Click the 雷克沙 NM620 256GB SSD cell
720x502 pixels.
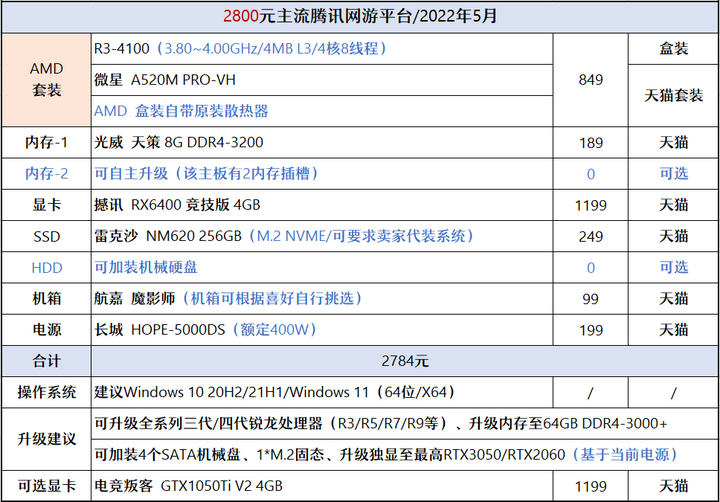322,236
